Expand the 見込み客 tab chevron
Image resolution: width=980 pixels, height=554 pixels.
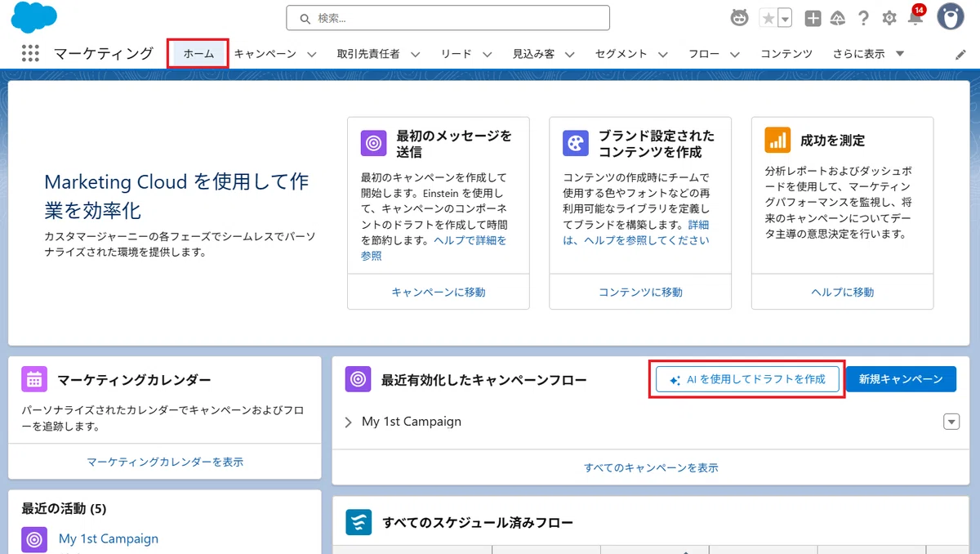tap(569, 55)
